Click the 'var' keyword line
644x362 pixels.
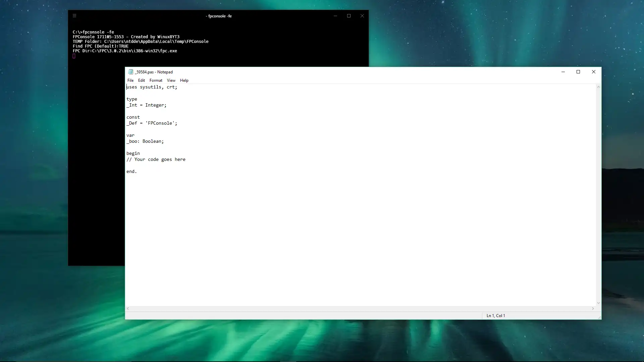130,135
